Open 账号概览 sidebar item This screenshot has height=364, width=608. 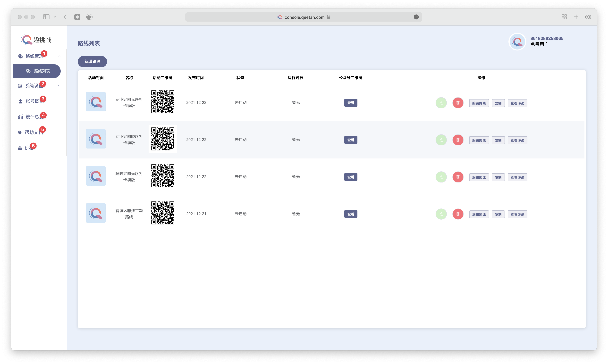[34, 101]
